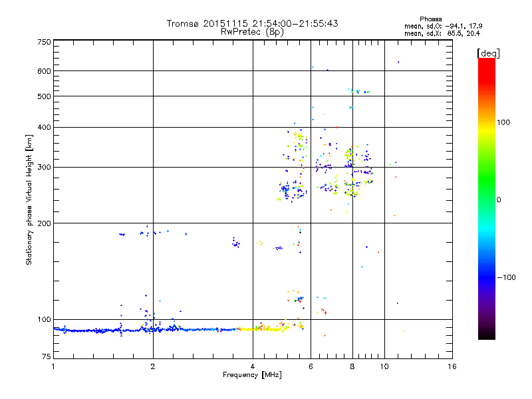Click the x-axis tick label '10'

pyautogui.click(x=384, y=366)
